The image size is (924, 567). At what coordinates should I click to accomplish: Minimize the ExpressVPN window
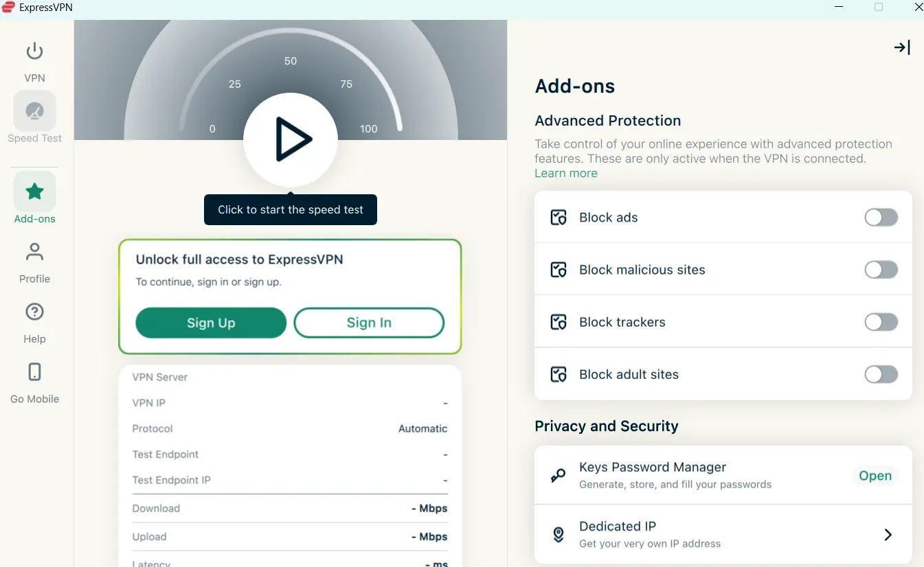pyautogui.click(x=839, y=8)
